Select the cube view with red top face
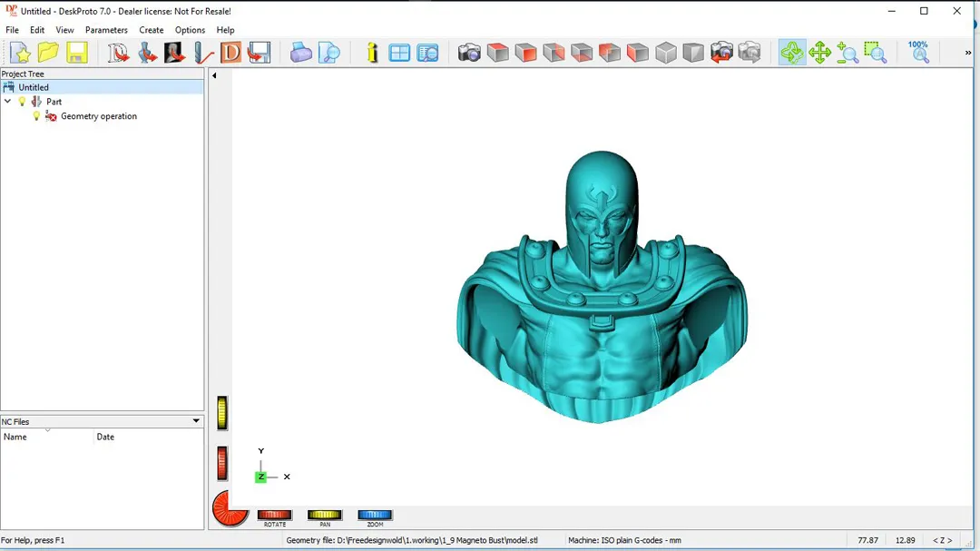980x551 pixels. tap(497, 53)
